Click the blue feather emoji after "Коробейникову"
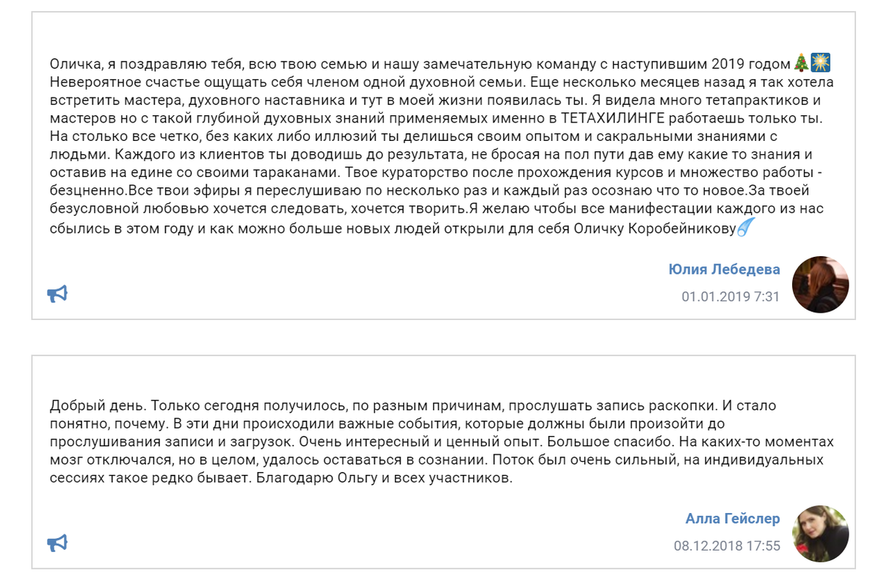 (746, 228)
